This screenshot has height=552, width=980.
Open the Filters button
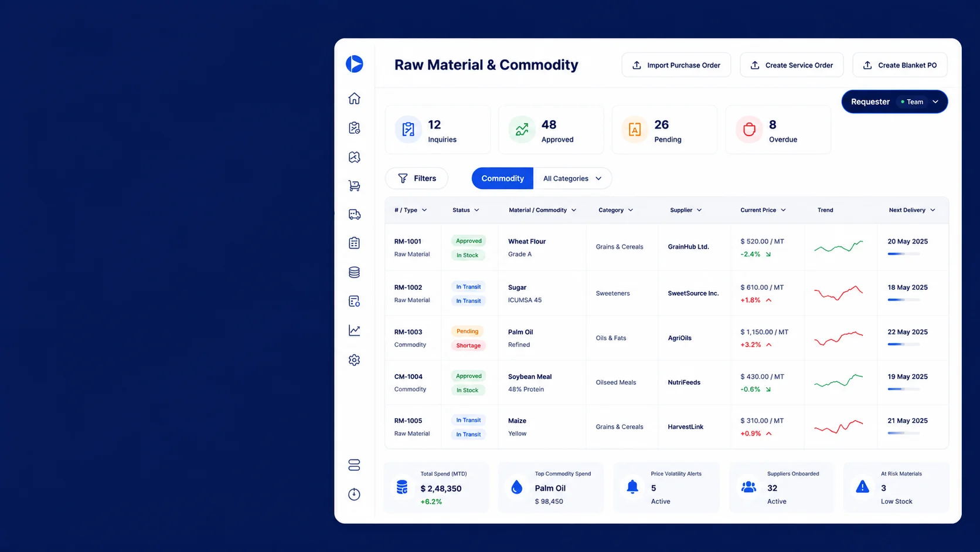coord(417,178)
